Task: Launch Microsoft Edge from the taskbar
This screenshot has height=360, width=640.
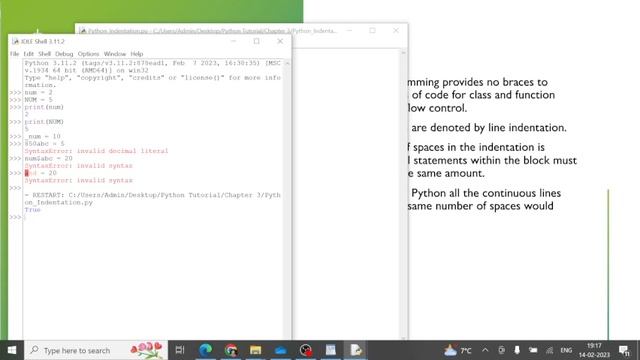Action: [x=205, y=350]
